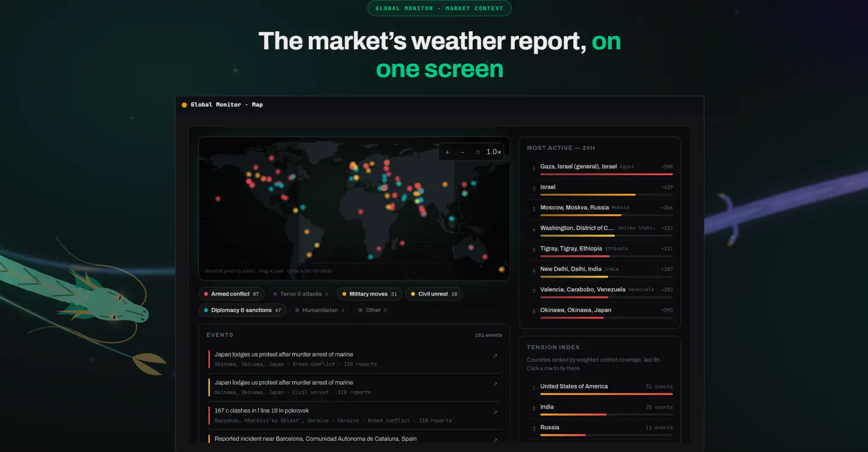Viewport: 868px width, 452px height.
Task: Open arrow for Armed conflict 120 reports event
Action: coord(495,356)
